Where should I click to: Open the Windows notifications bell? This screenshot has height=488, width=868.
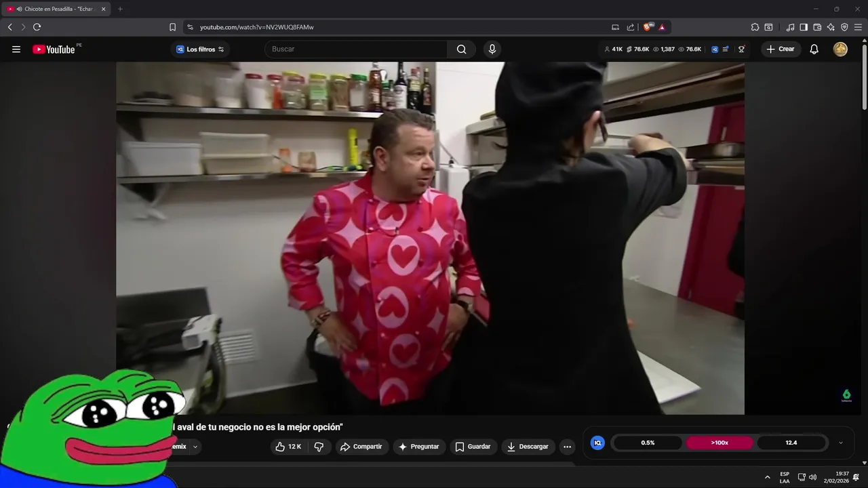click(x=856, y=477)
